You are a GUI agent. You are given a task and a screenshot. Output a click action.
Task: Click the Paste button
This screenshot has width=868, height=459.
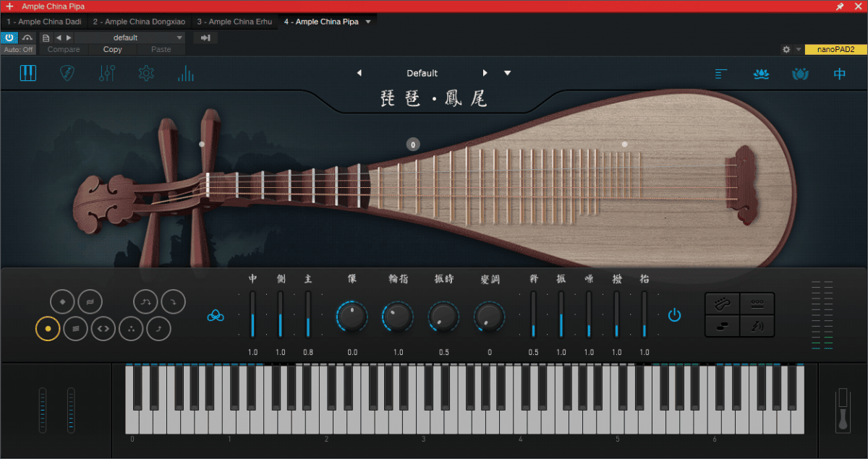pyautogui.click(x=161, y=50)
